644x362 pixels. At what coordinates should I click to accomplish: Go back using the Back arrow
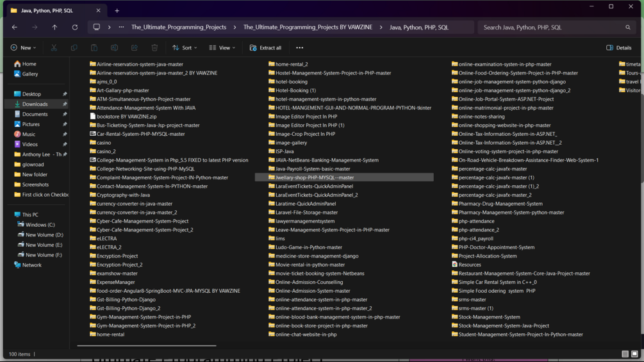pos(15,27)
